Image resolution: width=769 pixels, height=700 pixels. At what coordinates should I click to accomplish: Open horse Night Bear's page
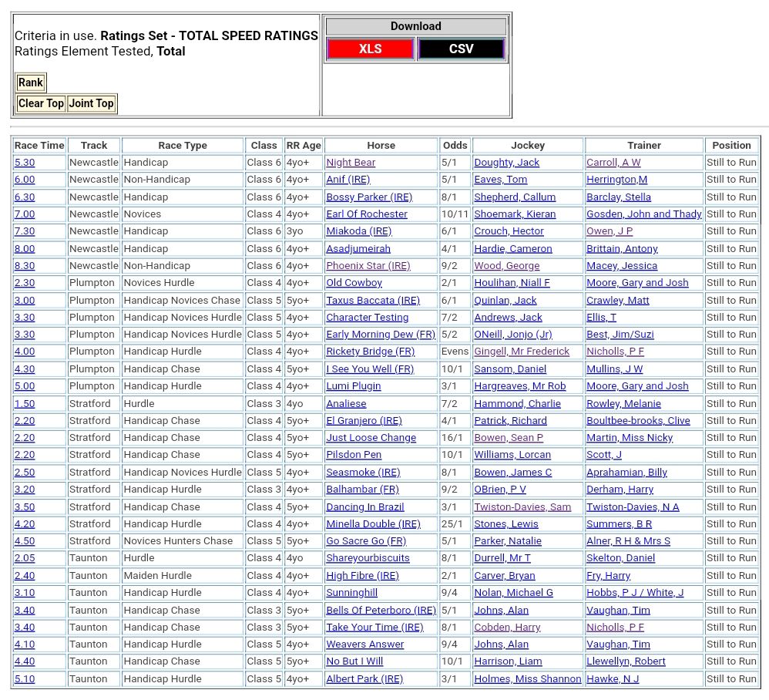click(351, 163)
